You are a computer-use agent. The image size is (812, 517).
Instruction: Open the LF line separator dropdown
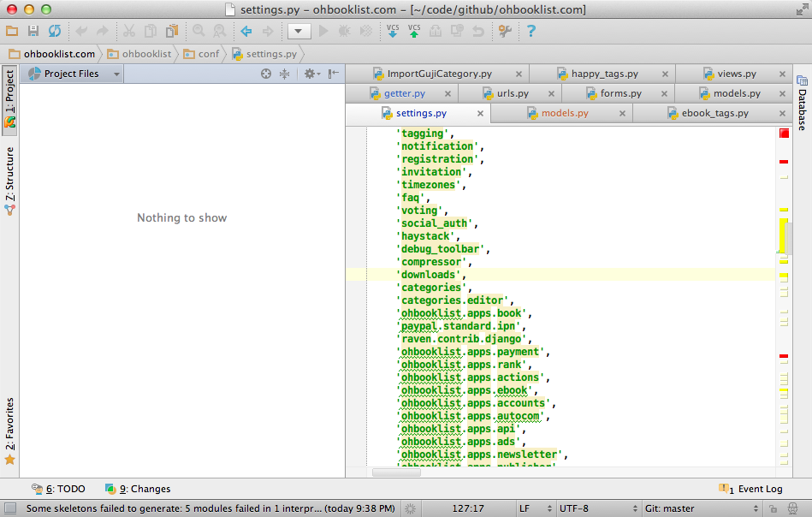[536, 508]
